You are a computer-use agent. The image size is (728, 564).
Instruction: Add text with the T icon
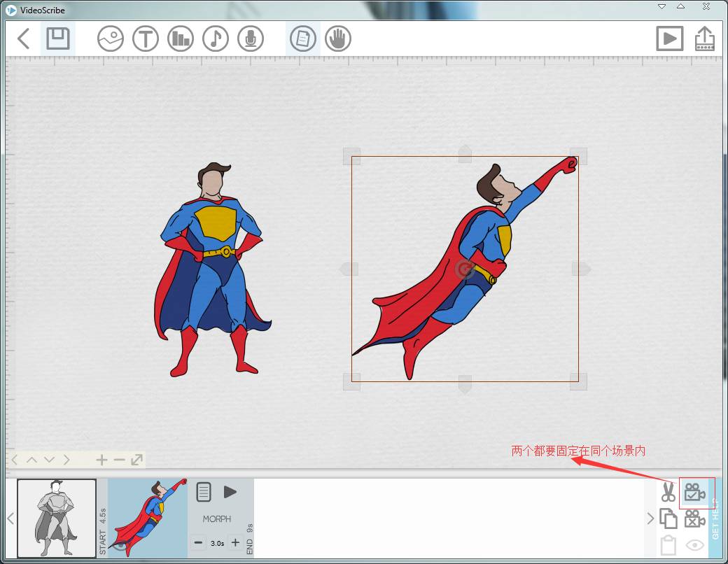point(146,38)
